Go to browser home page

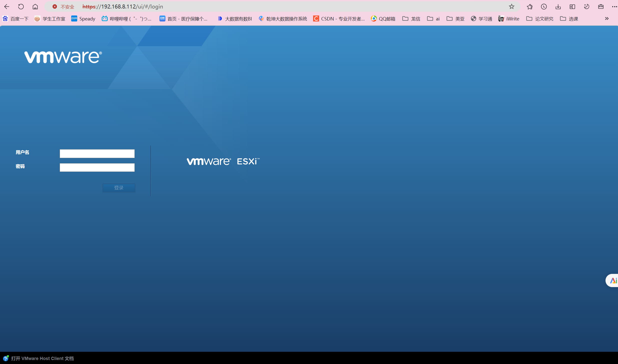35,7
